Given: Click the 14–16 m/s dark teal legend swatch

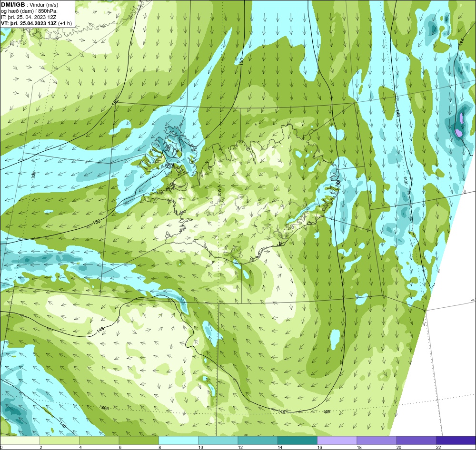Looking at the screenshot, I should (297, 440).
